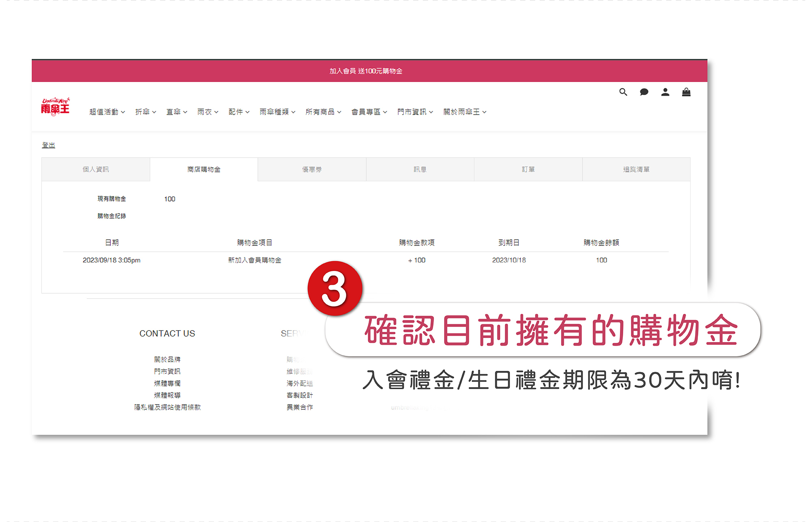Click the 異業合作 footer link
Screen dimensions: 812x522
(x=300, y=407)
